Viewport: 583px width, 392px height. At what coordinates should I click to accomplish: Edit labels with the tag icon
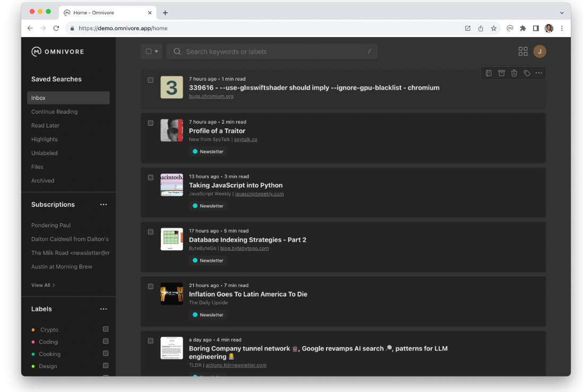527,73
